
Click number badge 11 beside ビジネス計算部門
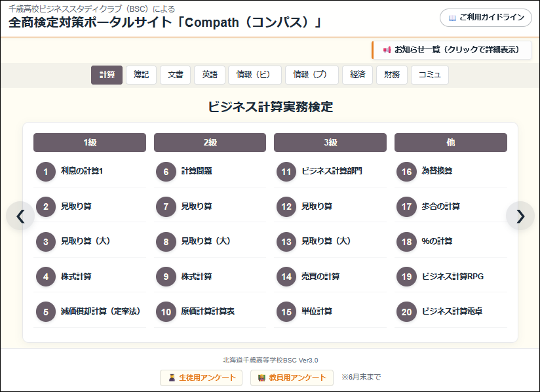point(286,172)
